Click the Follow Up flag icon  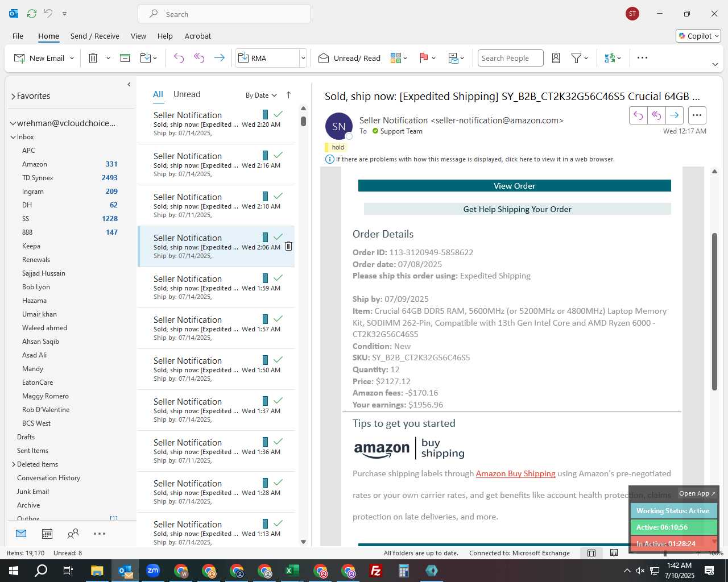pos(424,58)
